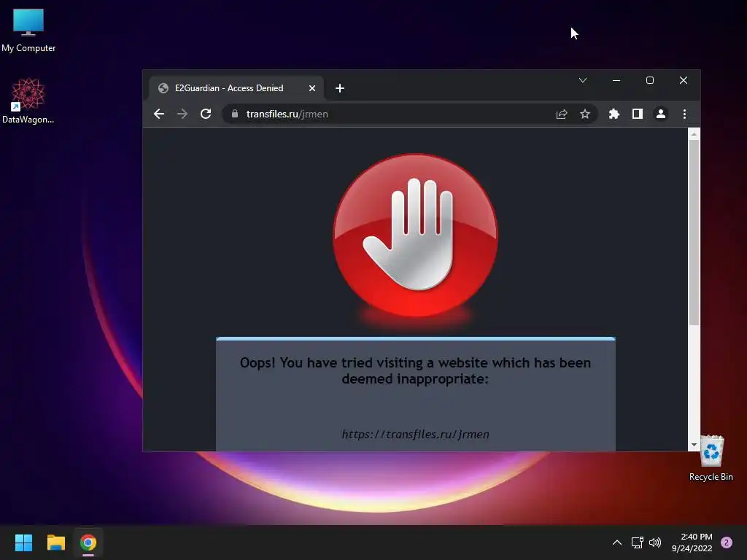This screenshot has height=560, width=747.
Task: Open the notification badge showing 2
Action: click(727, 542)
